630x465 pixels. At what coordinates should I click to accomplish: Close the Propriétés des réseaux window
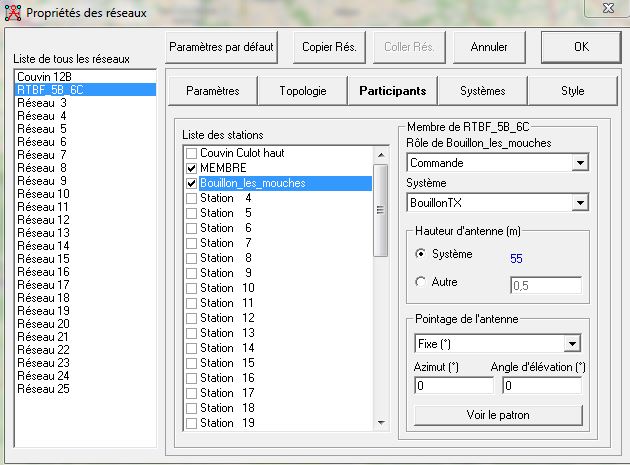click(x=608, y=8)
